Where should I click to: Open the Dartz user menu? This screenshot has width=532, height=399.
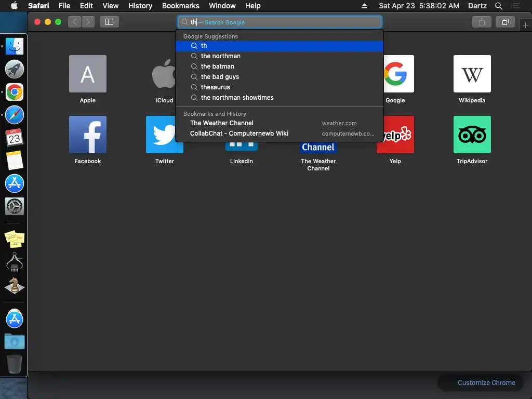[477, 6]
